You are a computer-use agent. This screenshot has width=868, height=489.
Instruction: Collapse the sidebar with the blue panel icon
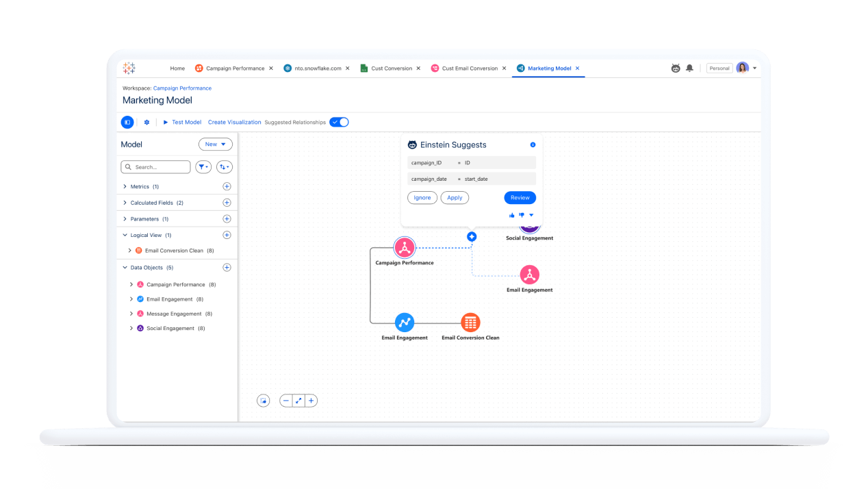pos(127,121)
